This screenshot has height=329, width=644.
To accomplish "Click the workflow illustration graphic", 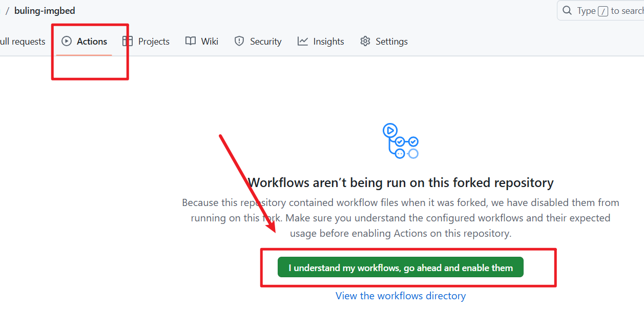I will click(x=401, y=140).
